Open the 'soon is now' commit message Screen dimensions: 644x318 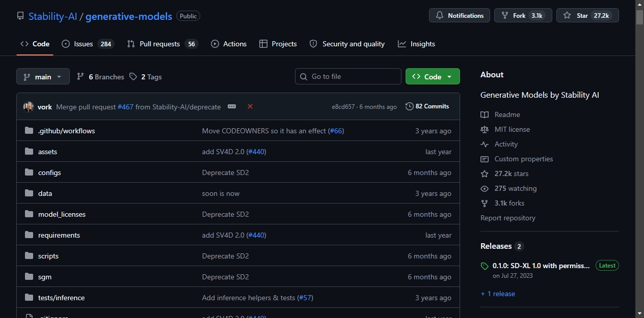[x=221, y=193]
